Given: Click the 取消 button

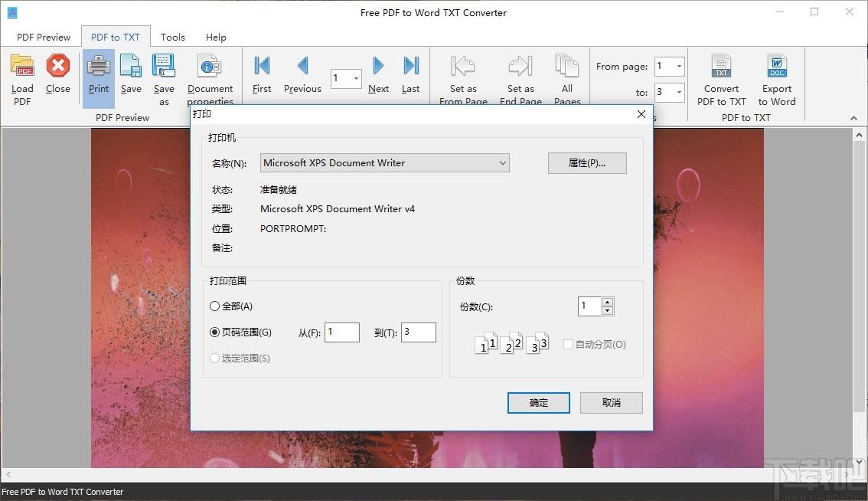Looking at the screenshot, I should 611,403.
